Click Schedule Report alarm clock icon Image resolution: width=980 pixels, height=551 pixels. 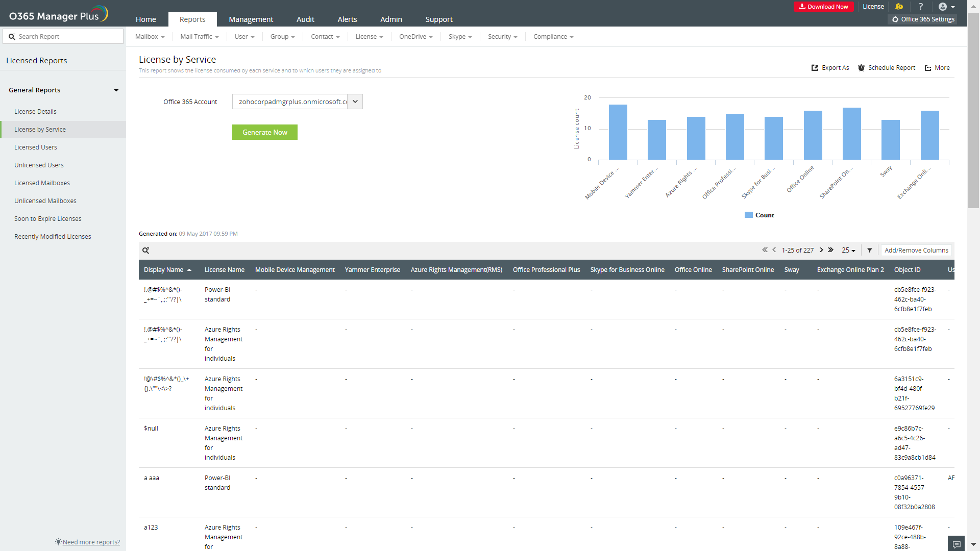coord(861,68)
